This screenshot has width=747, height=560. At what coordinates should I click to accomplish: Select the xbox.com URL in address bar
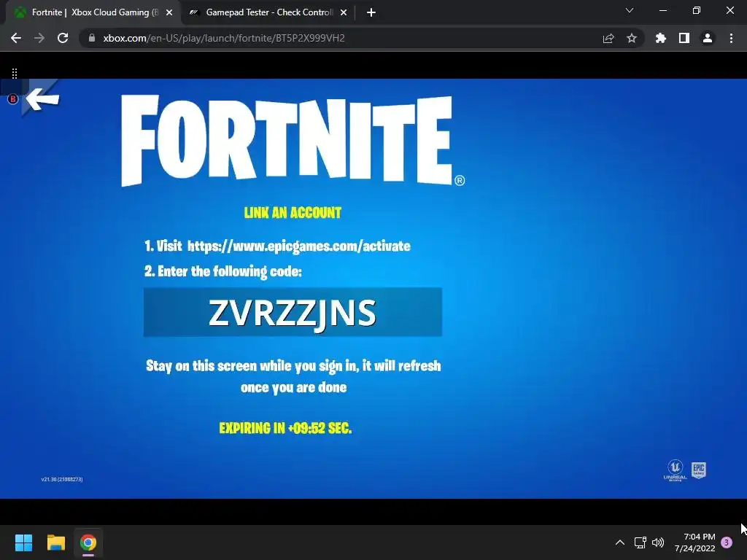[224, 38]
